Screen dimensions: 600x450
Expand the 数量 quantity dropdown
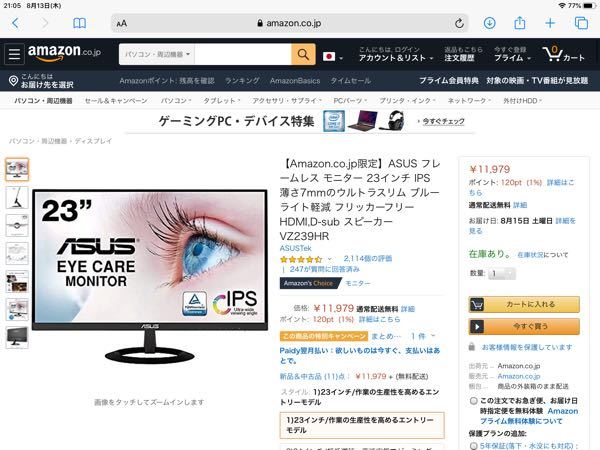[502, 273]
